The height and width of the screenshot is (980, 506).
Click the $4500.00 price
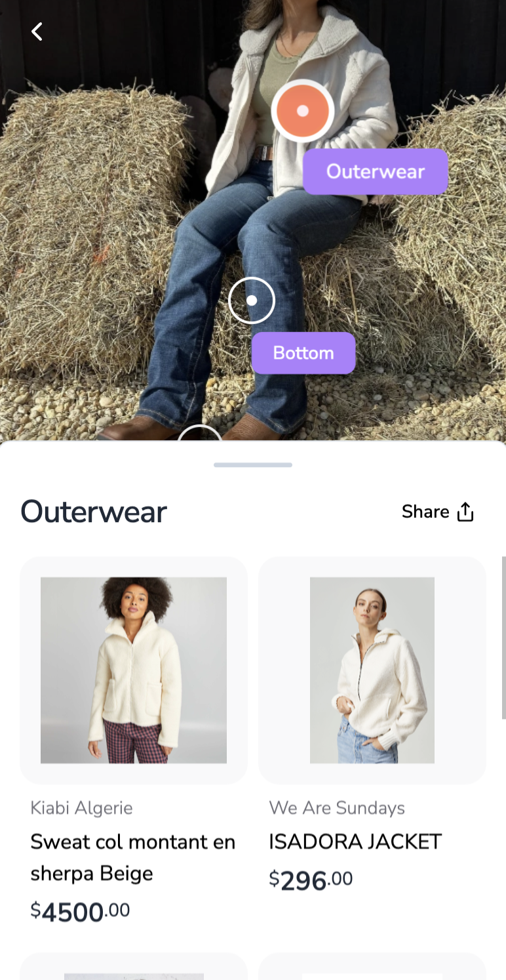click(80, 912)
